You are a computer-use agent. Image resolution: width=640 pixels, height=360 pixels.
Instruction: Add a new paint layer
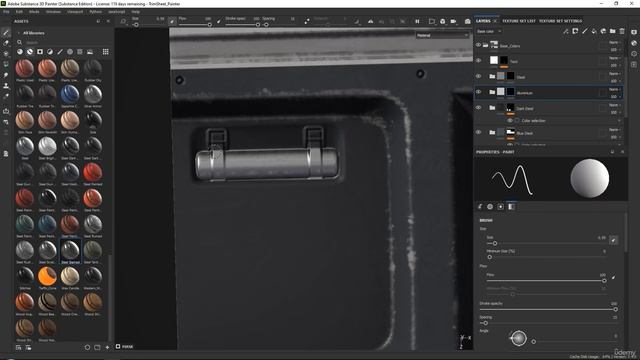coord(584,31)
